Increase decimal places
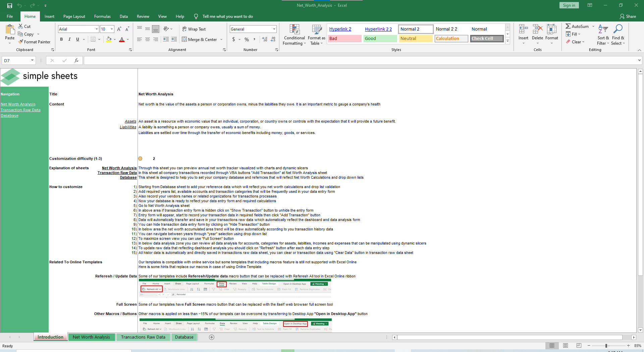Screen dimensions: 644x352 (265, 39)
